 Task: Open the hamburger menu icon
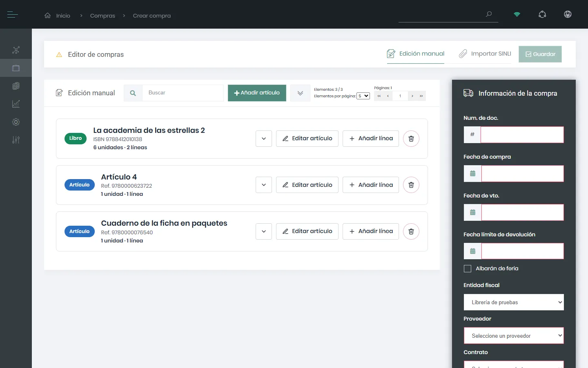[x=13, y=15]
